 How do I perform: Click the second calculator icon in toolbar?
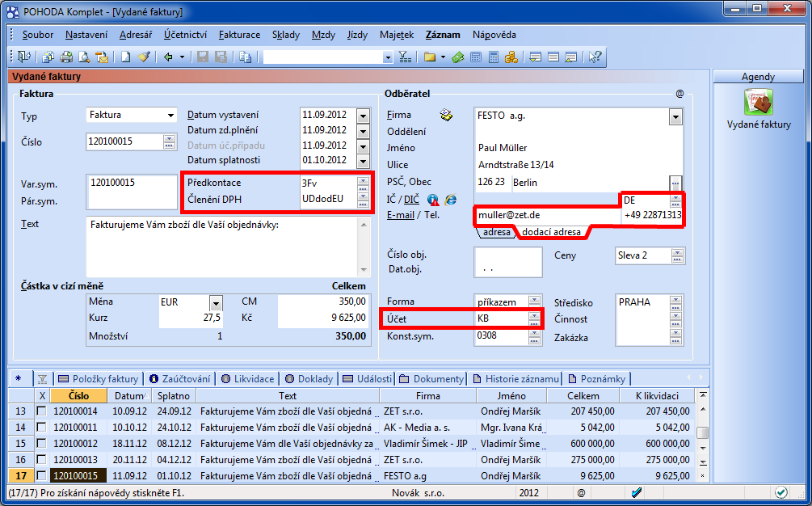tap(494, 57)
